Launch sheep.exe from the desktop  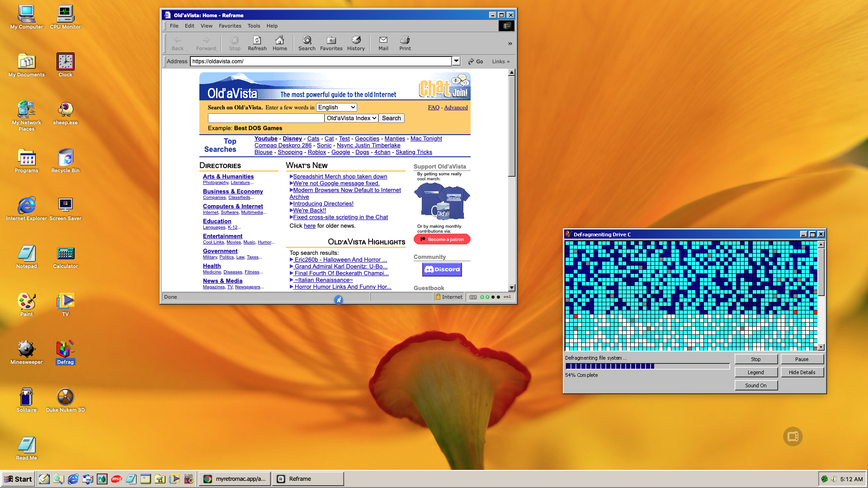pyautogui.click(x=65, y=113)
